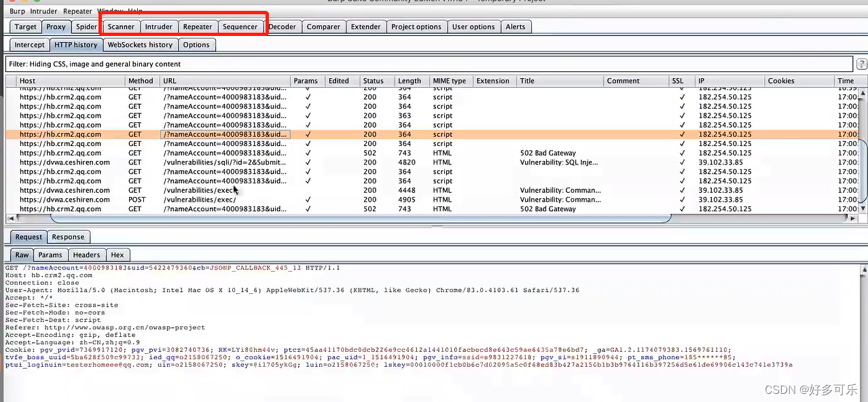
Task: Click the filter bar hiding CSS and images
Action: tap(429, 64)
